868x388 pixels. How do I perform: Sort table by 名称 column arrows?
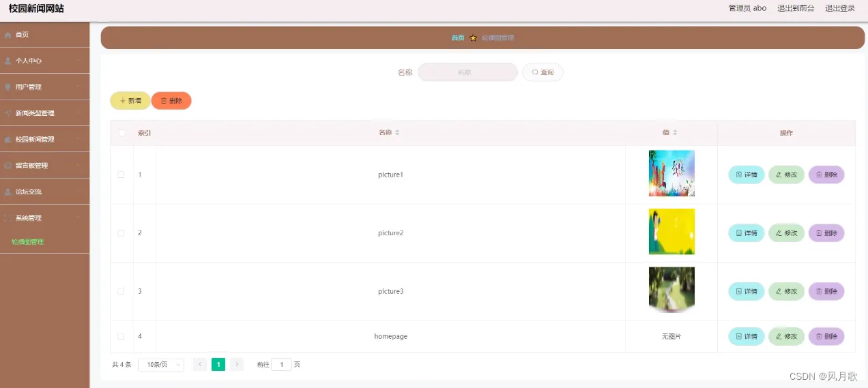[397, 132]
